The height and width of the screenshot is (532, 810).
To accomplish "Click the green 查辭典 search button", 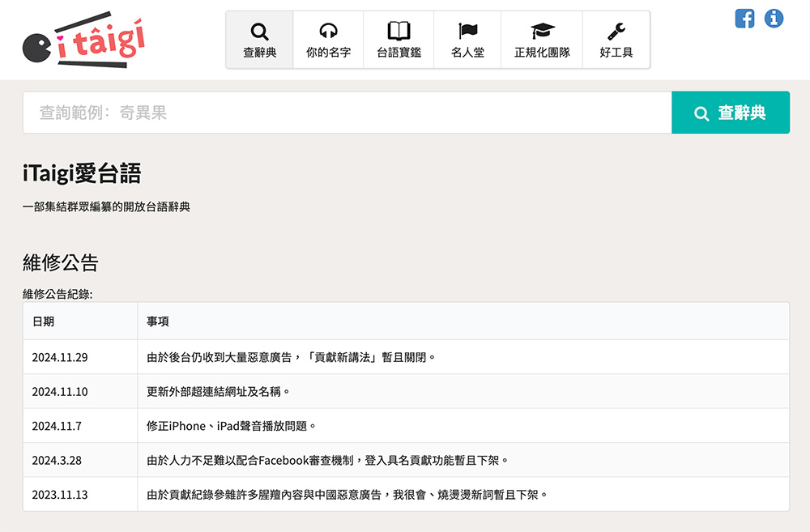I will (x=731, y=113).
